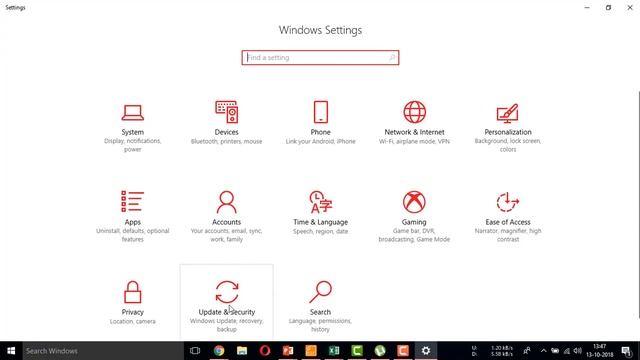Show hidden system tray icons
The height and width of the screenshot is (360, 640).
(x=543, y=351)
